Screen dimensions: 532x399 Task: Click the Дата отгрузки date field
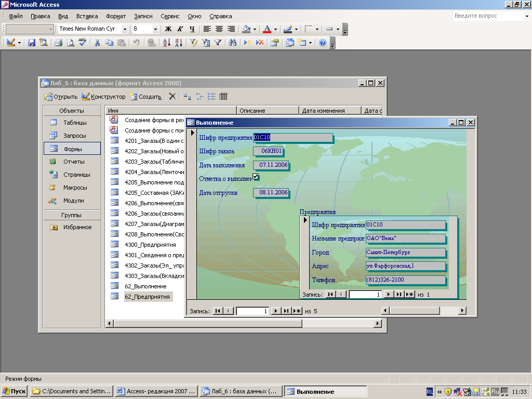click(x=271, y=193)
